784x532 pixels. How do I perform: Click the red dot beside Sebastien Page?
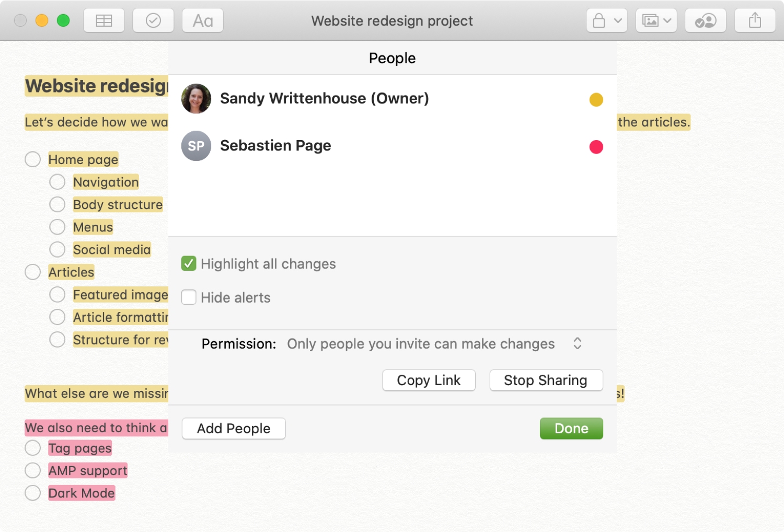point(596,147)
